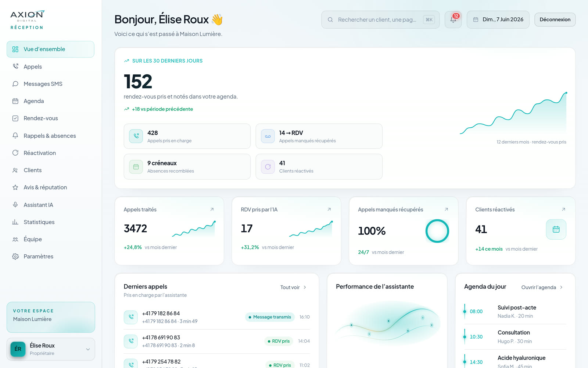Click the RDV pris badge at 14:04

(279, 341)
